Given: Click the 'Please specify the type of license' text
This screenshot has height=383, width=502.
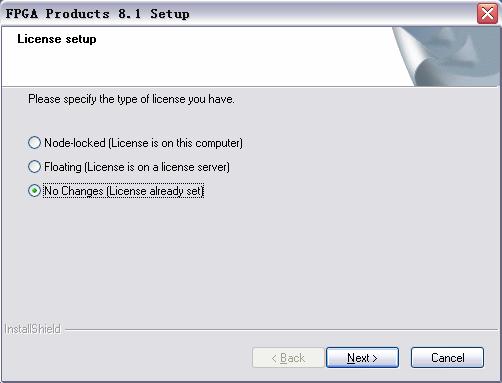Looking at the screenshot, I should tap(131, 99).
